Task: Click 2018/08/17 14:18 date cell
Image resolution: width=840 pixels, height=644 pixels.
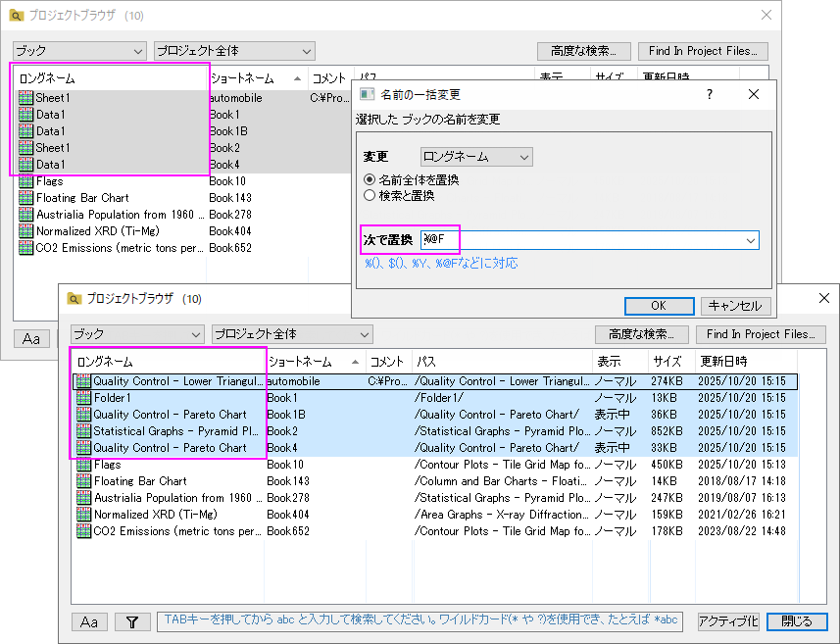Action: [742, 481]
